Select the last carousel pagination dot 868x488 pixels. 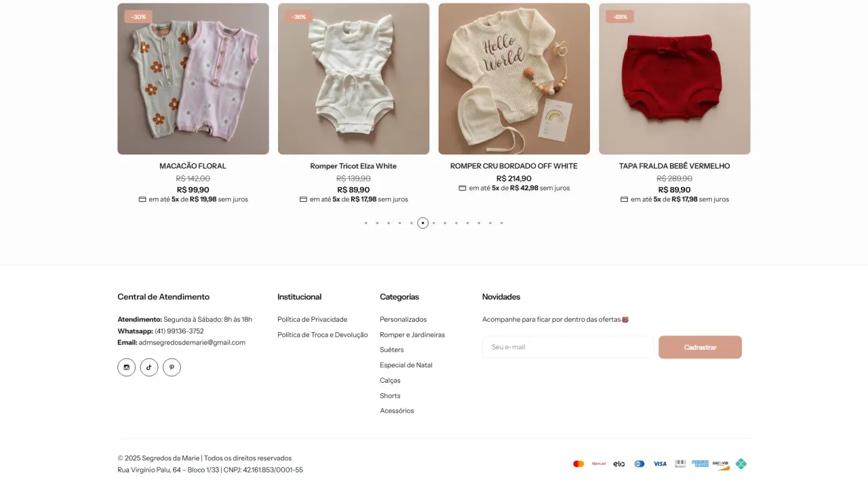click(502, 223)
